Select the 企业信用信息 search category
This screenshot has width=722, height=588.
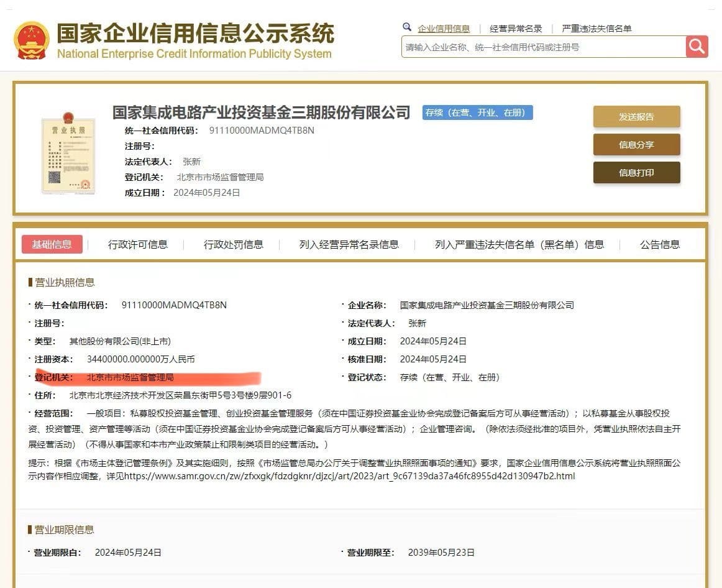tap(444, 27)
